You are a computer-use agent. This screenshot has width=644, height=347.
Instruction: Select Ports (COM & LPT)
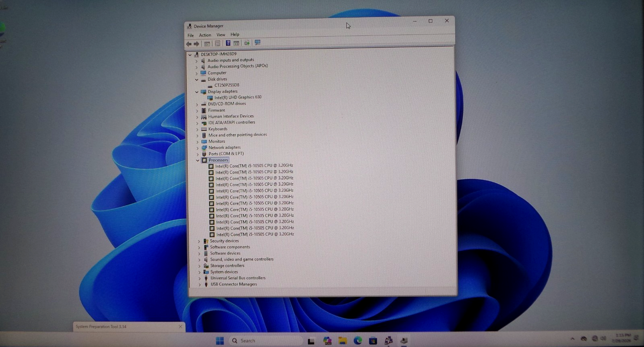[x=226, y=154]
